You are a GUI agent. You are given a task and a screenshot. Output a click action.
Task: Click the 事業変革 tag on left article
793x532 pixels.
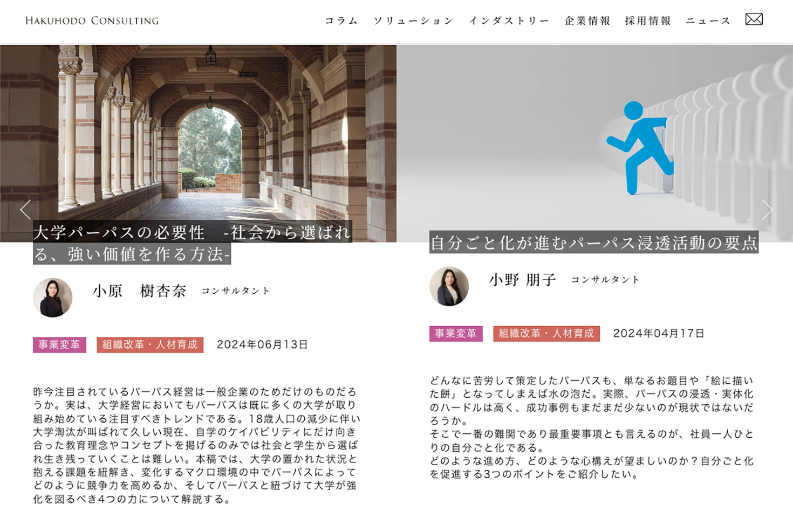point(59,345)
